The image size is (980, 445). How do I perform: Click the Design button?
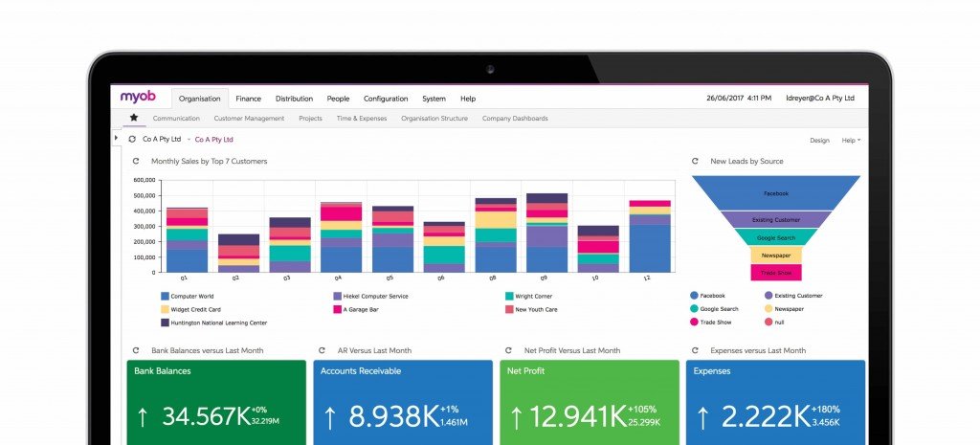[819, 141]
